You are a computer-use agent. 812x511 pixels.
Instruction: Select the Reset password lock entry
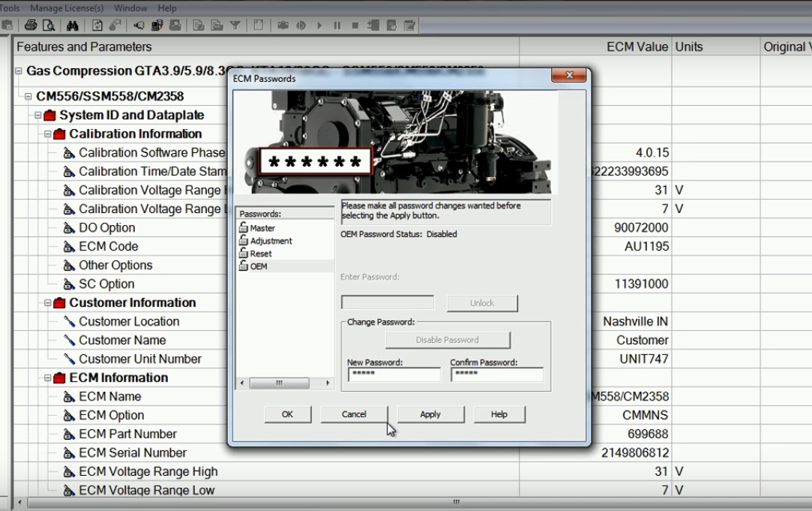tap(256, 254)
